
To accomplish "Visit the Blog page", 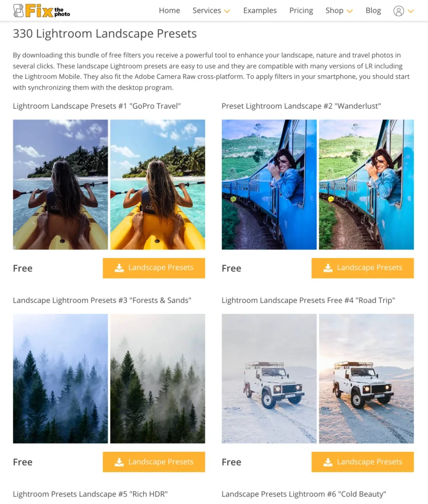I will coord(373,11).
